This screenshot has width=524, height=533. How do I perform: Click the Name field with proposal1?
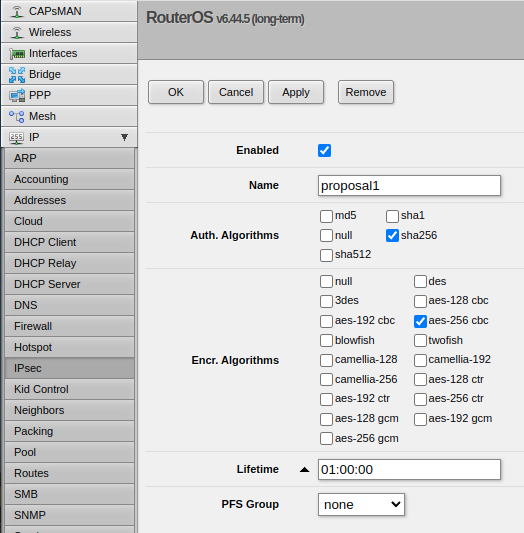(x=409, y=186)
